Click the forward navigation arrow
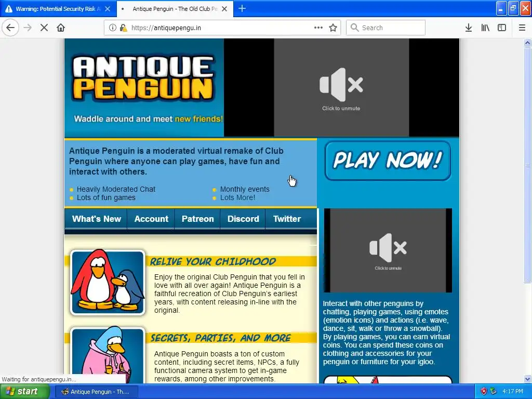 (x=28, y=28)
